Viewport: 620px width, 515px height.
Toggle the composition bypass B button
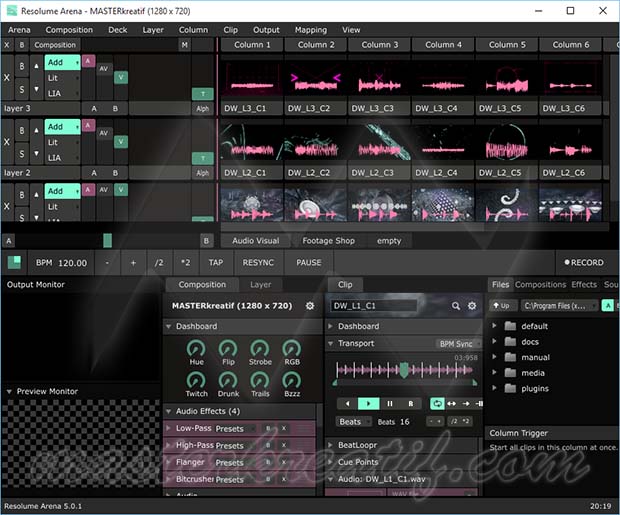click(x=22, y=45)
